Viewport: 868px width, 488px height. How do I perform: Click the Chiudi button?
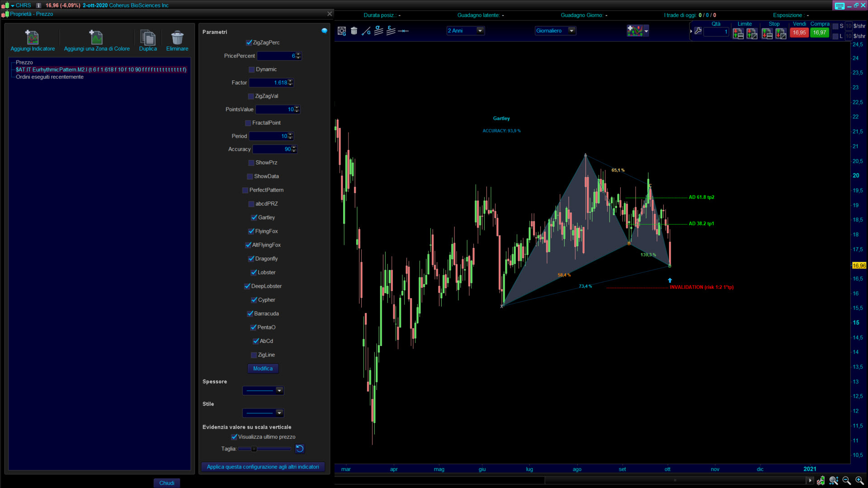pyautogui.click(x=166, y=483)
